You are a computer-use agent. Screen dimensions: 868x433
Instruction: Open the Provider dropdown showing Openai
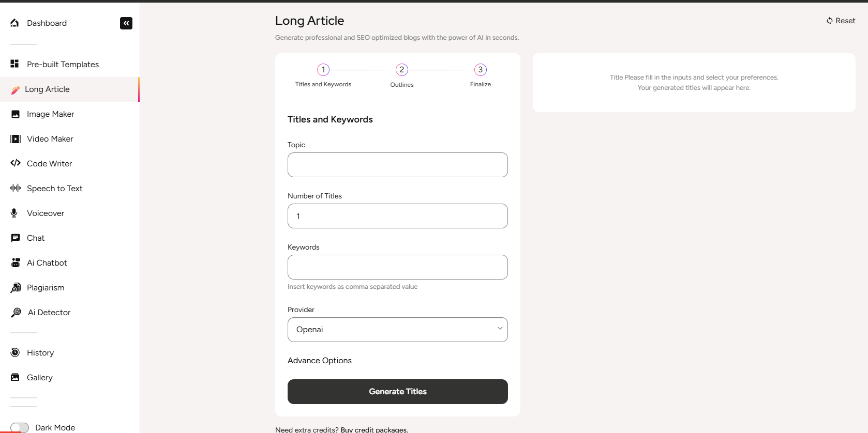[397, 330]
